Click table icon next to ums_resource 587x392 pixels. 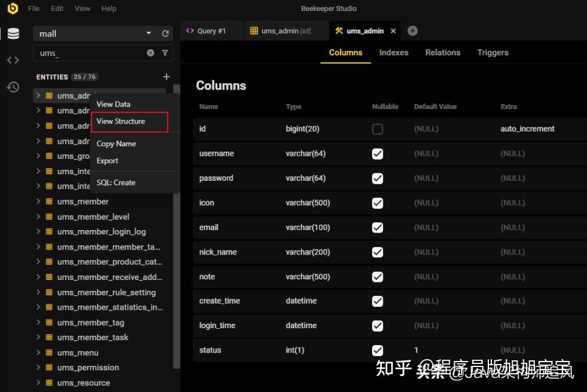(x=49, y=383)
